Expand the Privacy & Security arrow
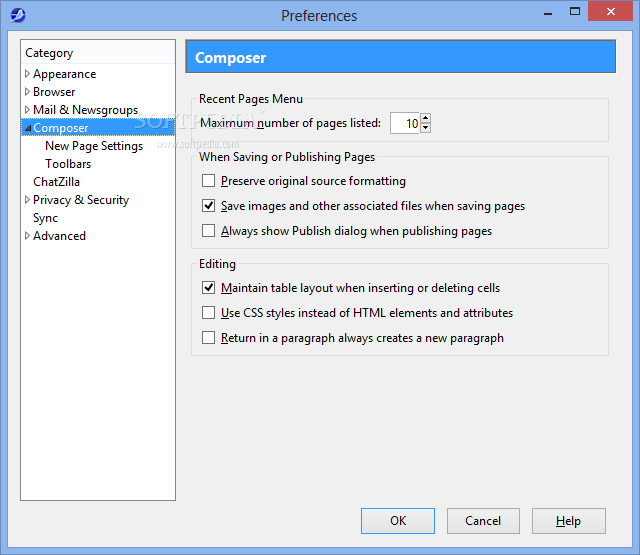The image size is (640, 555). pos(27,200)
